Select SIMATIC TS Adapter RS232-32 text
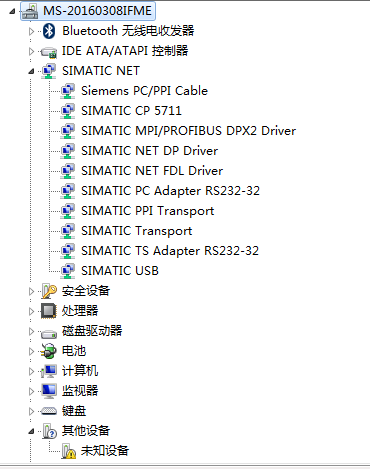 click(170, 251)
